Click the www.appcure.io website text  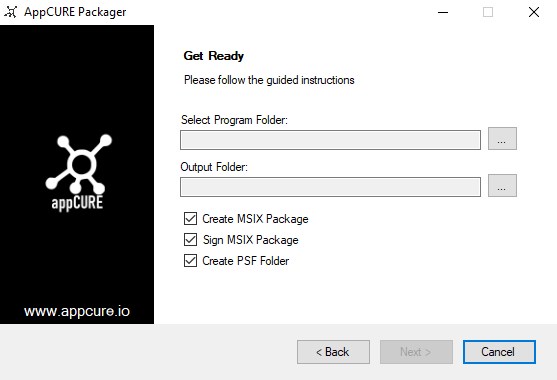pyautogui.click(x=77, y=311)
